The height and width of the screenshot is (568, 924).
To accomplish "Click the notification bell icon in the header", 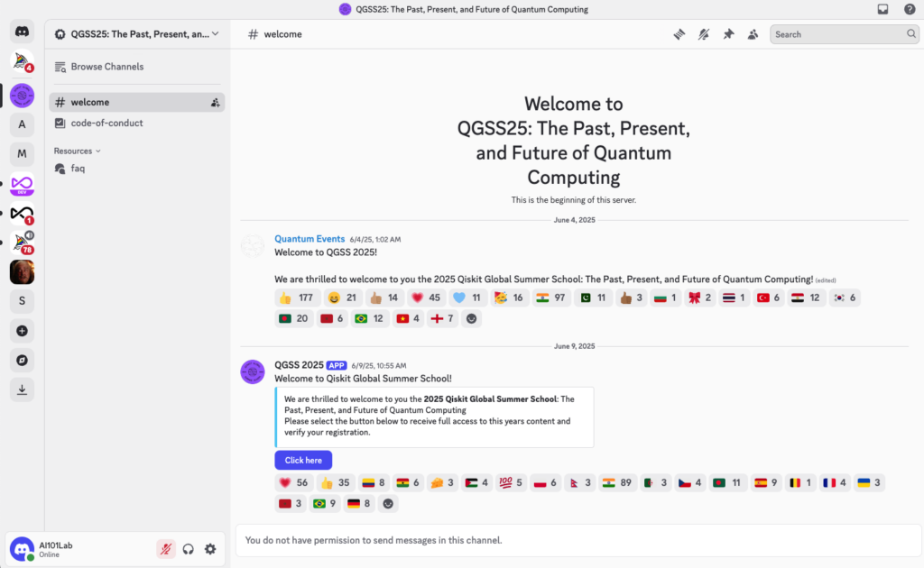I will pos(704,34).
